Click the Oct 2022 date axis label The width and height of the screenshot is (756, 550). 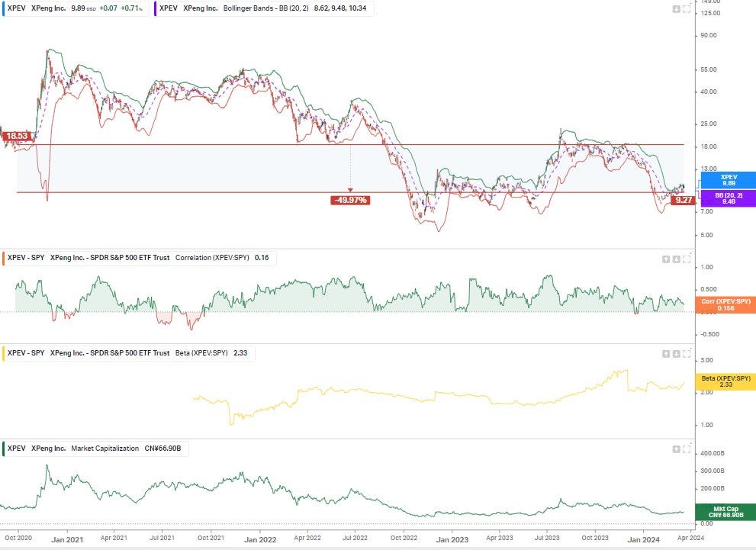pyautogui.click(x=404, y=538)
